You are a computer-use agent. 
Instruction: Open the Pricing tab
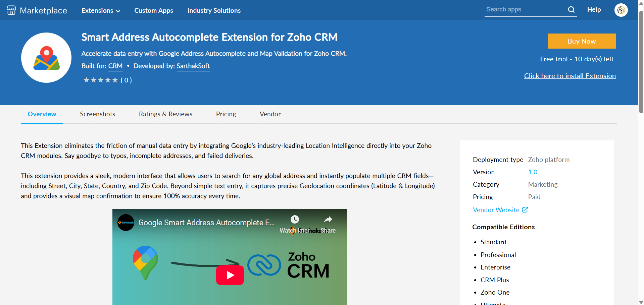tap(226, 114)
